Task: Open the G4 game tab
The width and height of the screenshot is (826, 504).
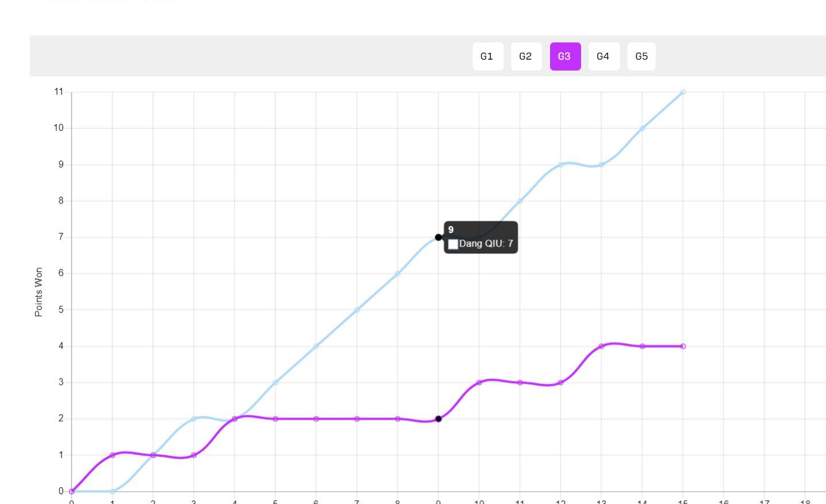Action: [x=603, y=56]
